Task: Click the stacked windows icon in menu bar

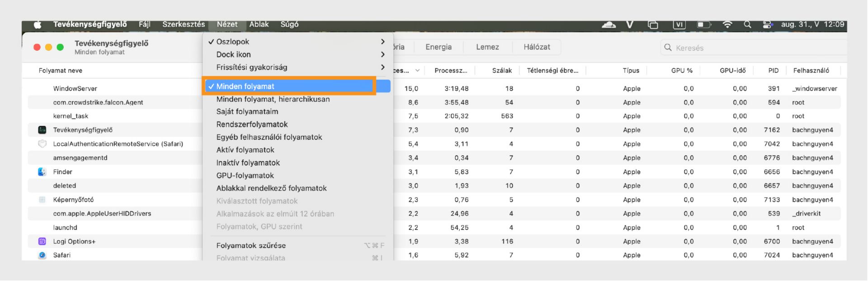Action: point(653,24)
